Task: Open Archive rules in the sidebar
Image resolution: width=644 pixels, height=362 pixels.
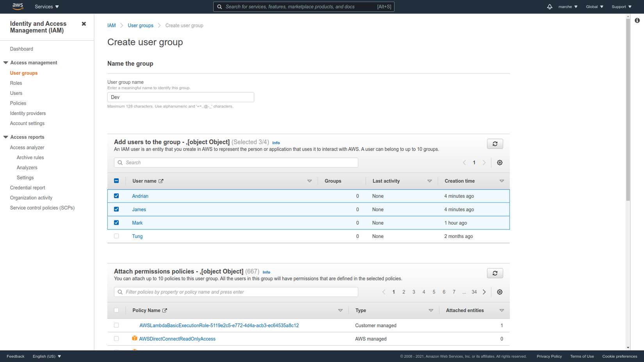Action: tap(30, 158)
